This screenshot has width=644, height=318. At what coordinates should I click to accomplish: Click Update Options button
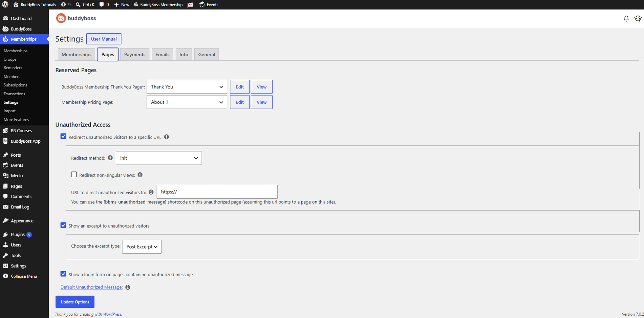tap(75, 302)
